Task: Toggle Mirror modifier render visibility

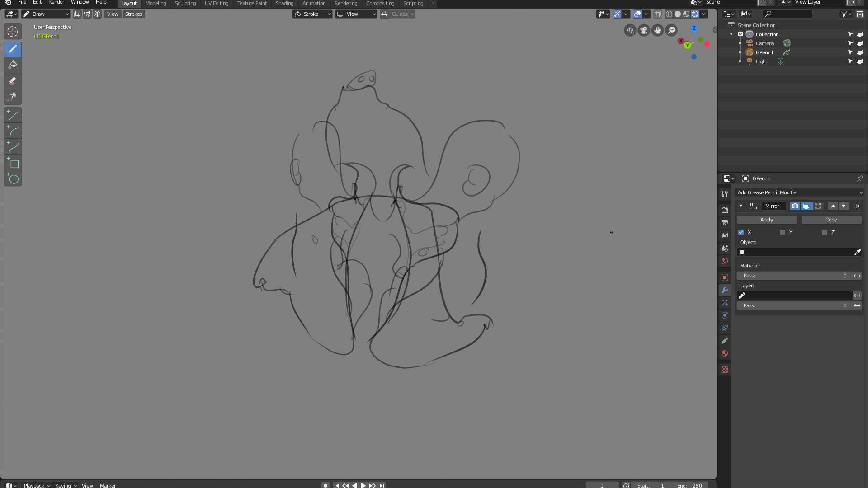Action: click(x=795, y=206)
